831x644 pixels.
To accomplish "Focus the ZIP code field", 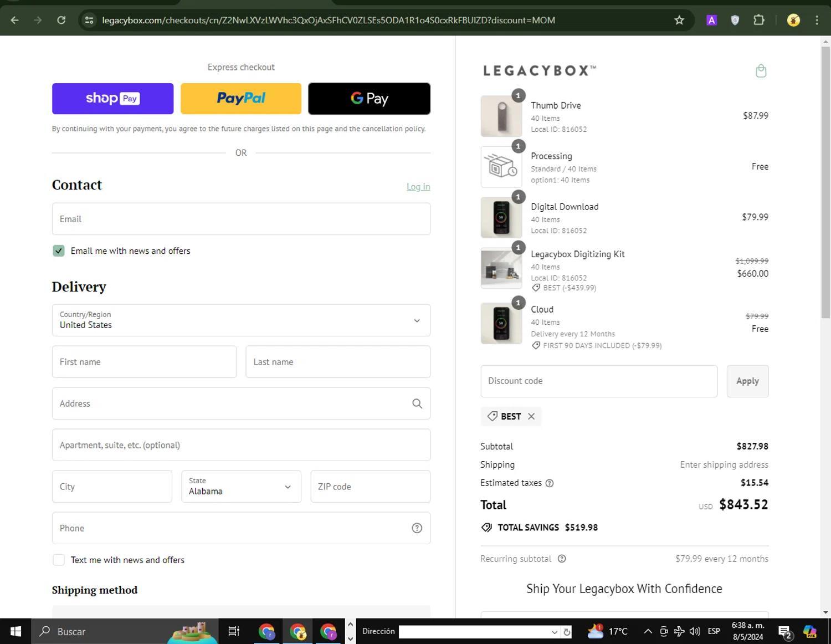I will pyautogui.click(x=370, y=487).
